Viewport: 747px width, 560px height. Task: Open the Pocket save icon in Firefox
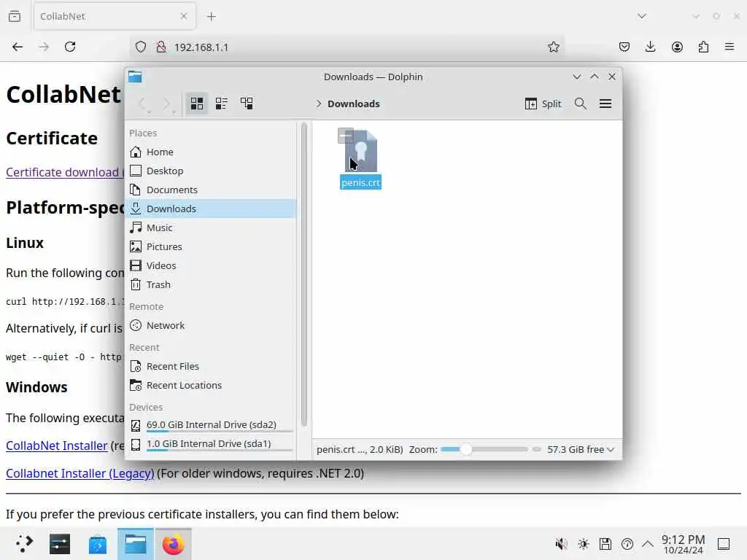pos(624,47)
